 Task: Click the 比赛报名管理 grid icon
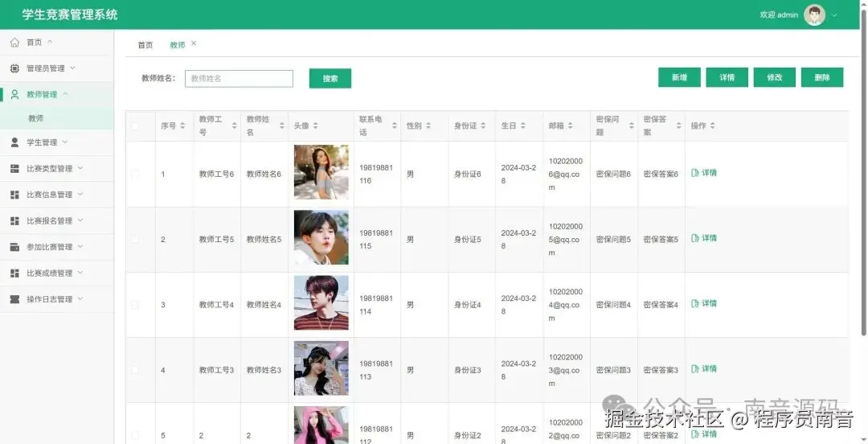[15, 220]
